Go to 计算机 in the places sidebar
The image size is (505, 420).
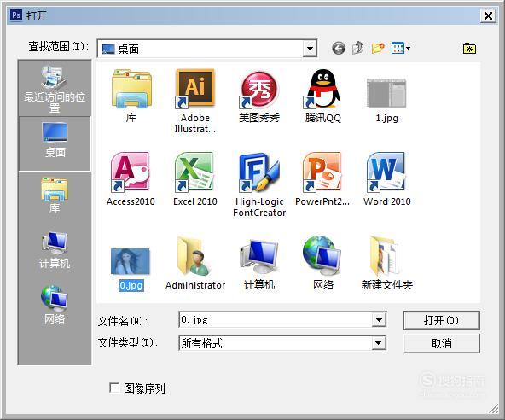55,250
